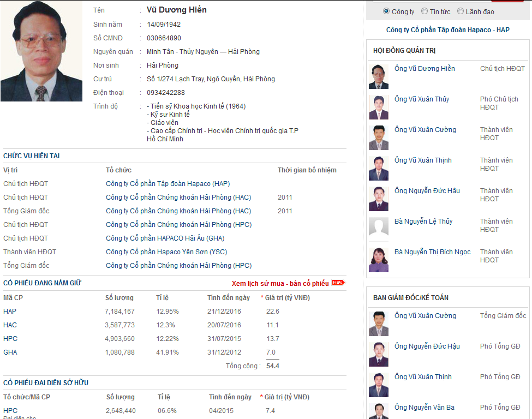This screenshot has width=532, height=419.
Task: Open Công ty Cổ phần HAPACO Hải Âu (GHA)
Action: 165,238
